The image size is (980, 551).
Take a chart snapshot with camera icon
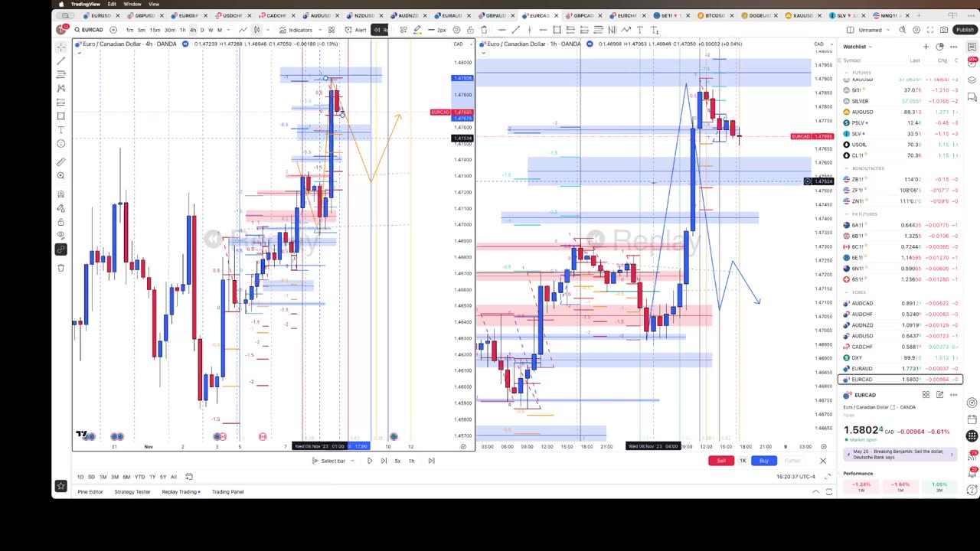click(944, 30)
